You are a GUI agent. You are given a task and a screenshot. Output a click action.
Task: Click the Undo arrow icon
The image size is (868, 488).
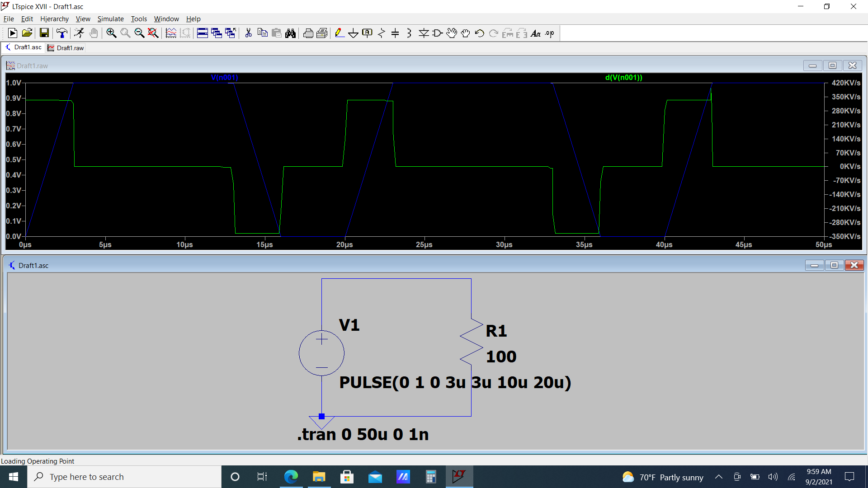(x=480, y=33)
